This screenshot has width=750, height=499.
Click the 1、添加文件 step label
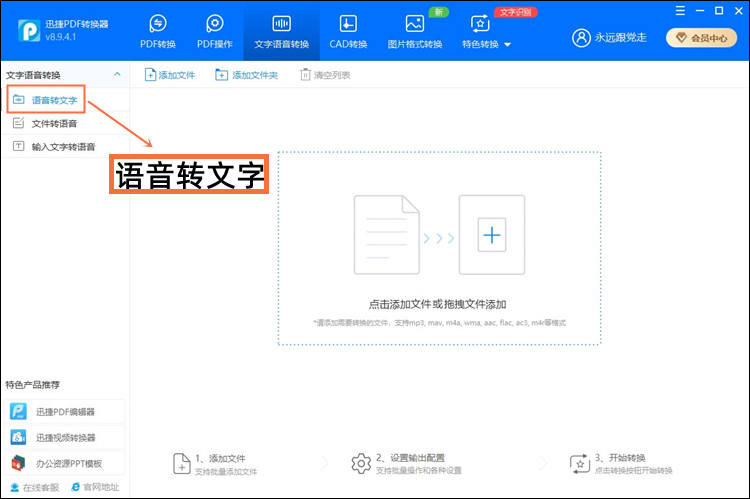(220, 458)
